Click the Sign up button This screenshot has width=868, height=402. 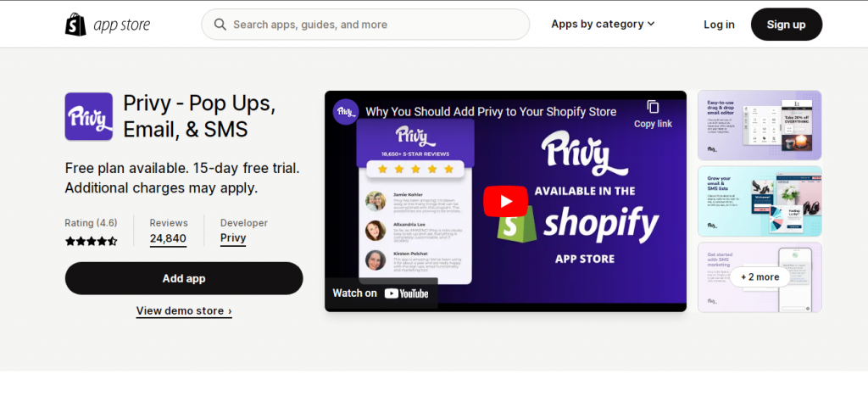coord(786,25)
